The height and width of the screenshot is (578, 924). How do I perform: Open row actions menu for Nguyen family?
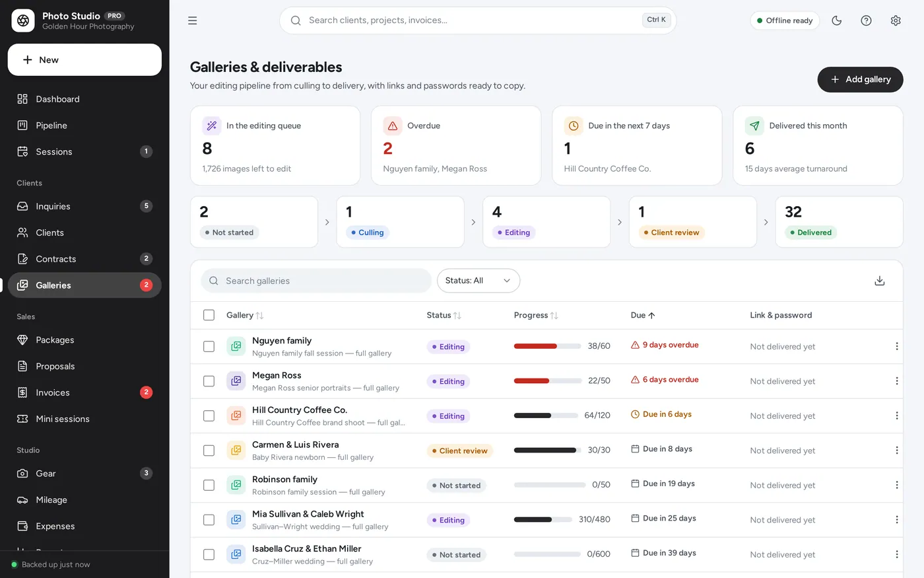(896, 346)
